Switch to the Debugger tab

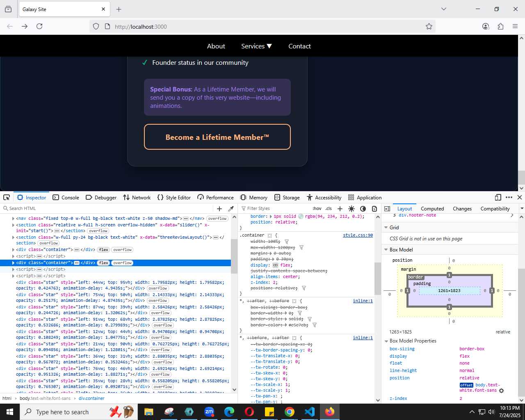point(101,197)
